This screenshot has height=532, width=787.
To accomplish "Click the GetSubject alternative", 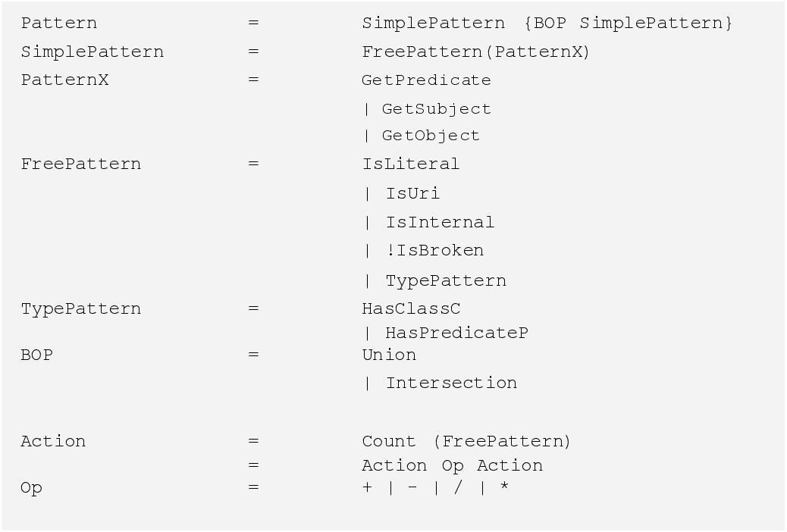I will [436, 109].
